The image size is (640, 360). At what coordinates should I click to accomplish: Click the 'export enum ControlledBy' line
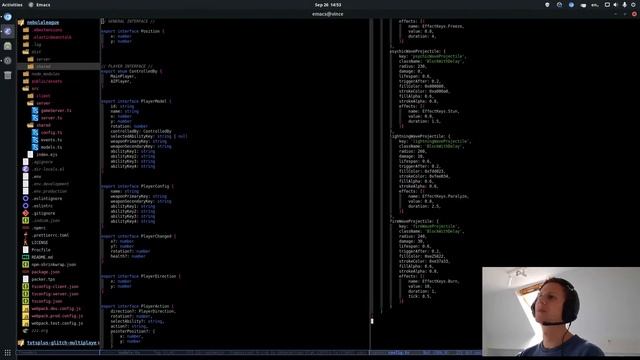(131, 71)
